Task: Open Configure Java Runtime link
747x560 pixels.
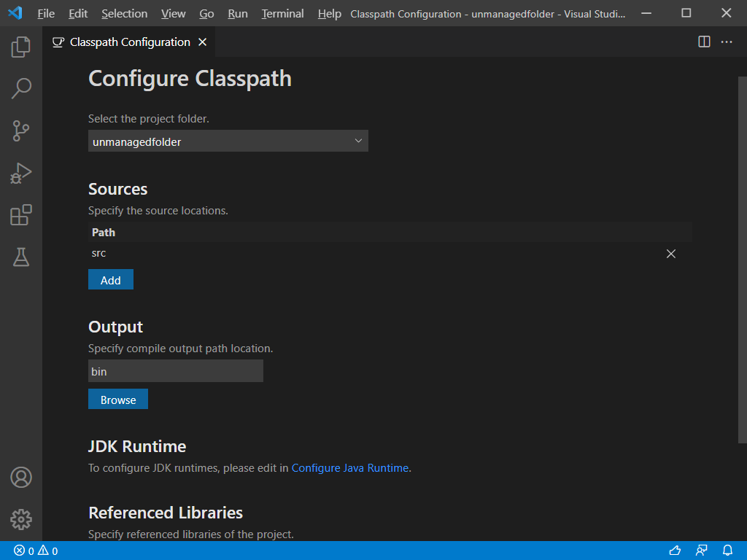Action: click(x=349, y=467)
